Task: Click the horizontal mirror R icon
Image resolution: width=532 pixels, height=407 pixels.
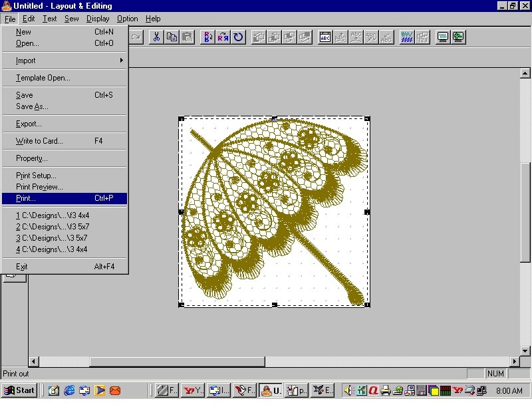Action: [223, 37]
